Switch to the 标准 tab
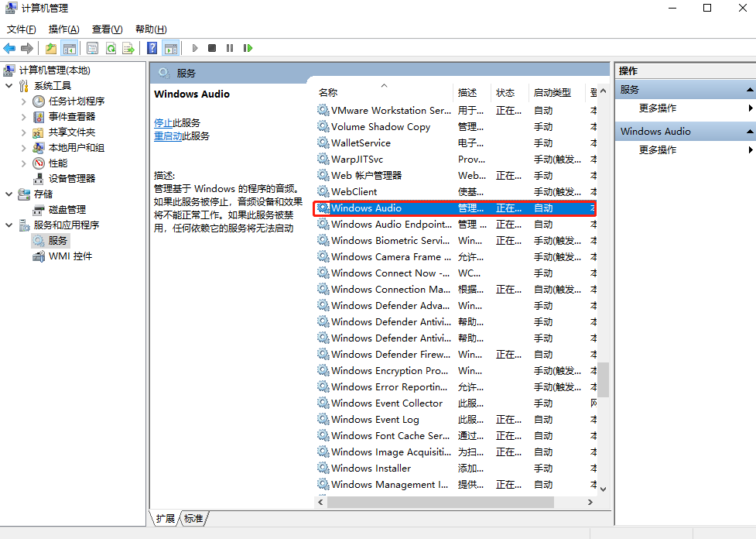Image resolution: width=756 pixels, height=539 pixels. point(192,519)
